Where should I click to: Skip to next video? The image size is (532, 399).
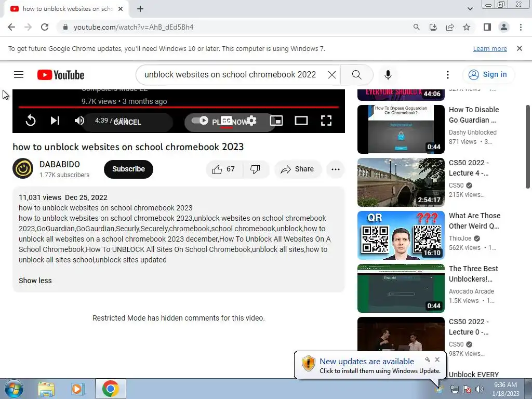pos(55,121)
